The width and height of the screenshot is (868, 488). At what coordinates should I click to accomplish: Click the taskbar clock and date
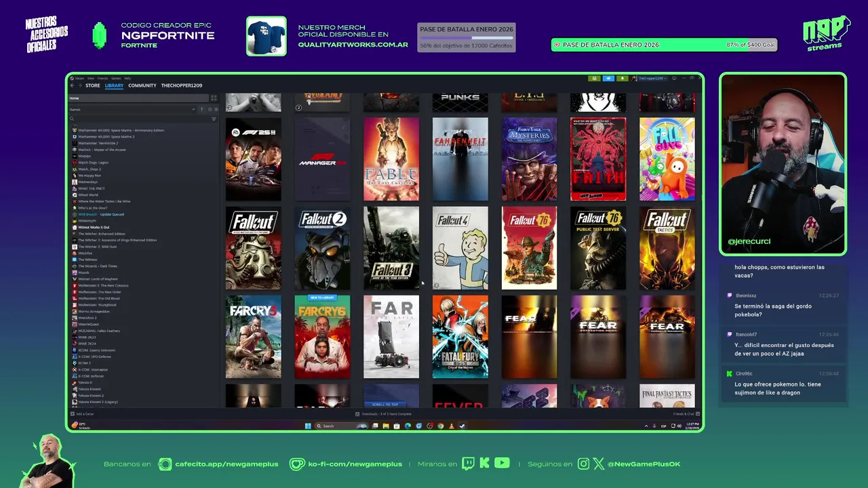tap(692, 426)
